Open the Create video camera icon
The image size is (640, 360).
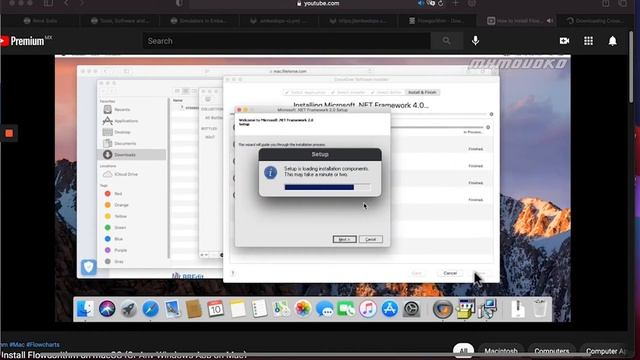click(564, 41)
